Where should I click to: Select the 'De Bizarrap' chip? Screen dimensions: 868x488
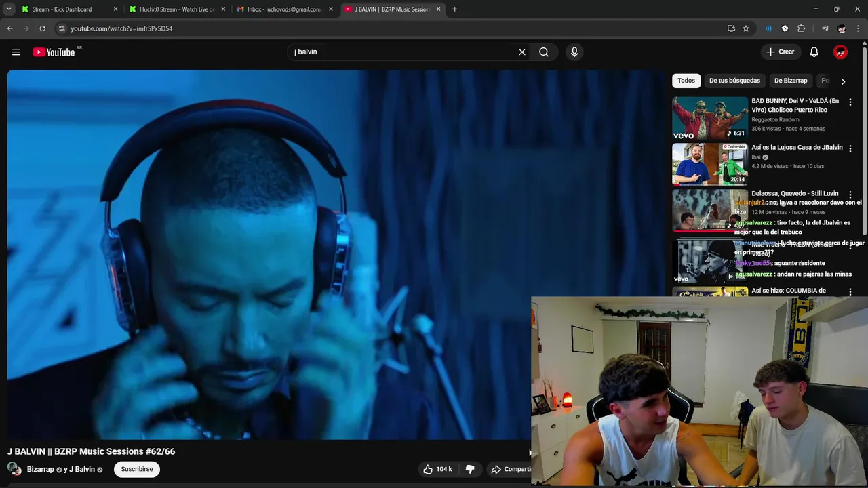tap(791, 81)
